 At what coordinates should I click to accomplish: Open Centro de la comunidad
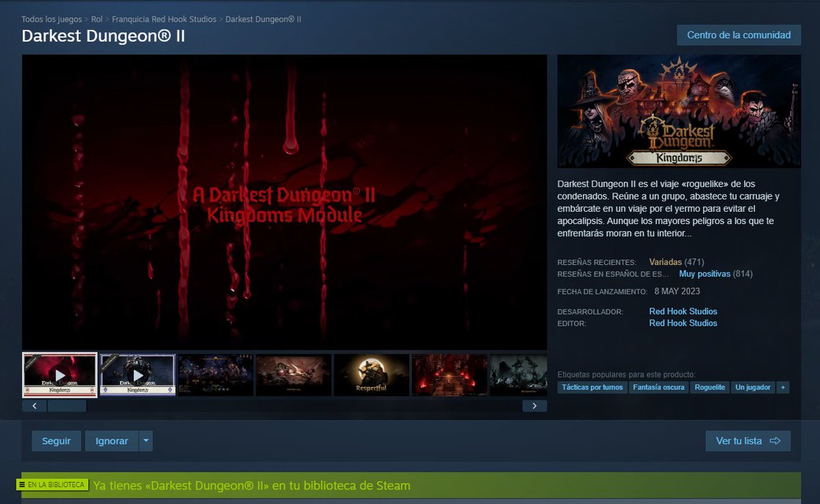click(x=739, y=35)
